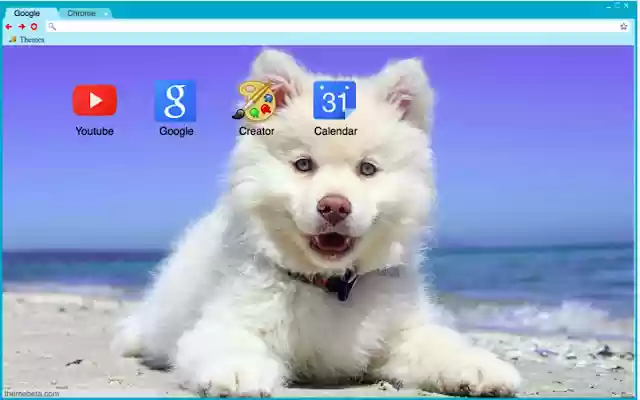Click the Creator label text
This screenshot has width=640, height=400.
click(x=256, y=131)
